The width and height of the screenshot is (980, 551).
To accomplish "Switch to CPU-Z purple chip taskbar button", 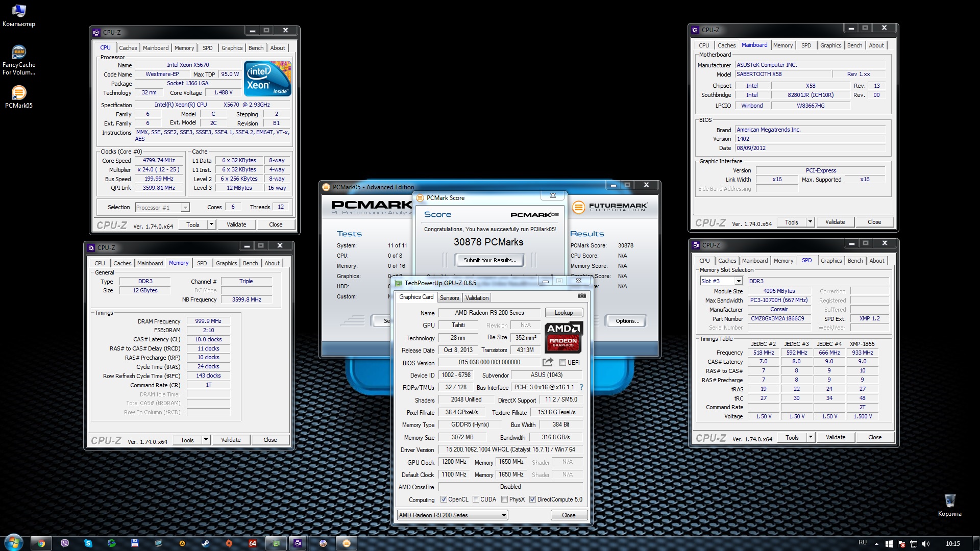I will pos(298,543).
